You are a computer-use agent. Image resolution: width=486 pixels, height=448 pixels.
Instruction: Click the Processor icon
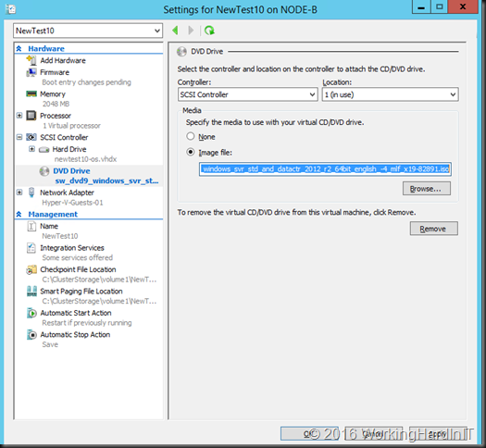[x=31, y=116]
